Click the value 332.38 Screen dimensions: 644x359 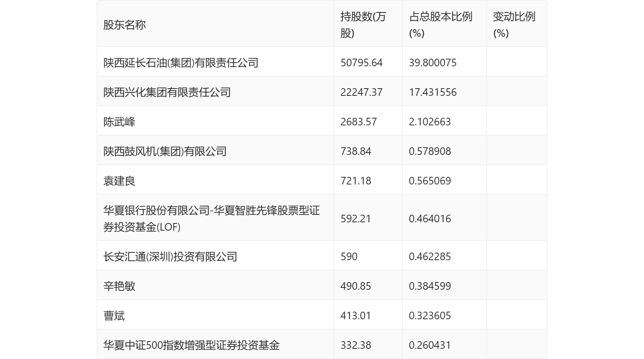click(356, 345)
